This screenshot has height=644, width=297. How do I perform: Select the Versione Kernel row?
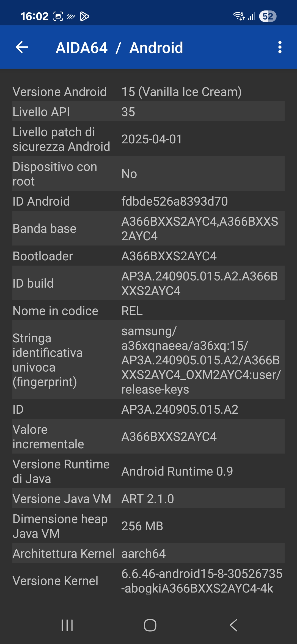pyautogui.click(x=148, y=581)
